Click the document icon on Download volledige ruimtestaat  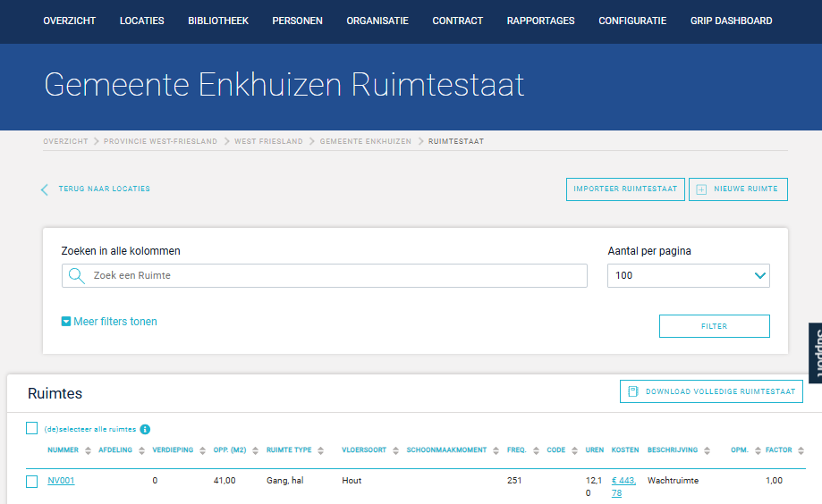(633, 391)
